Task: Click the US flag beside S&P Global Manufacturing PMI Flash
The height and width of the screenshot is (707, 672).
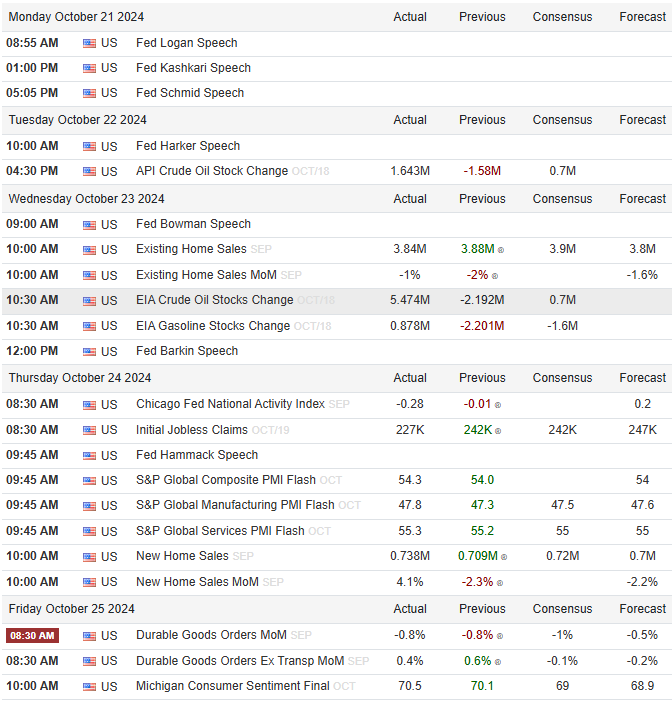Action: [89, 505]
